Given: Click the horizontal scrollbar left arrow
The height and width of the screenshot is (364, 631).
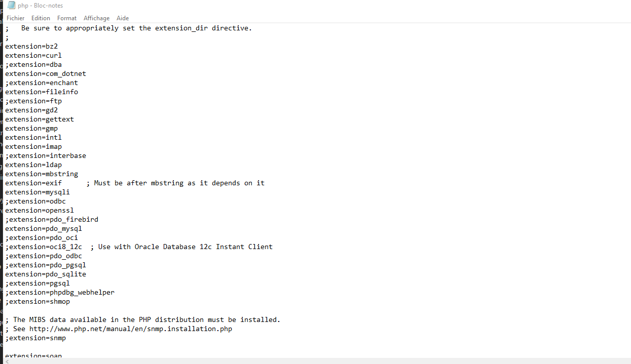Looking at the screenshot, I should (x=7, y=361).
